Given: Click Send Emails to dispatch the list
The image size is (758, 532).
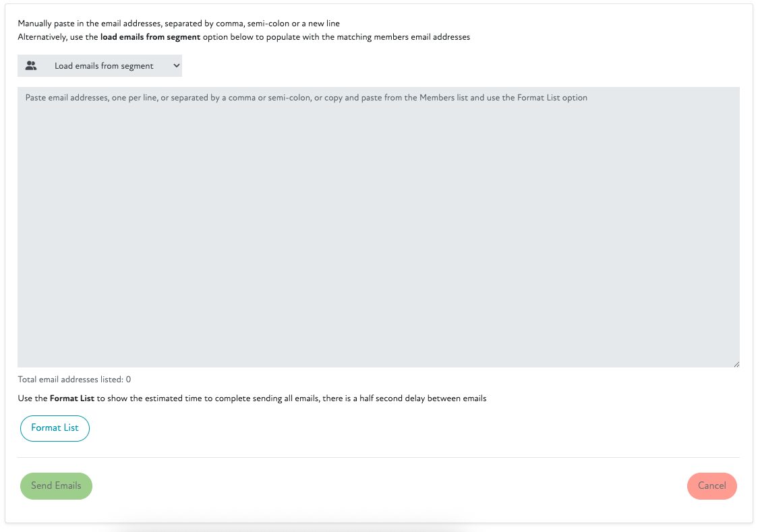Looking at the screenshot, I should (56, 485).
